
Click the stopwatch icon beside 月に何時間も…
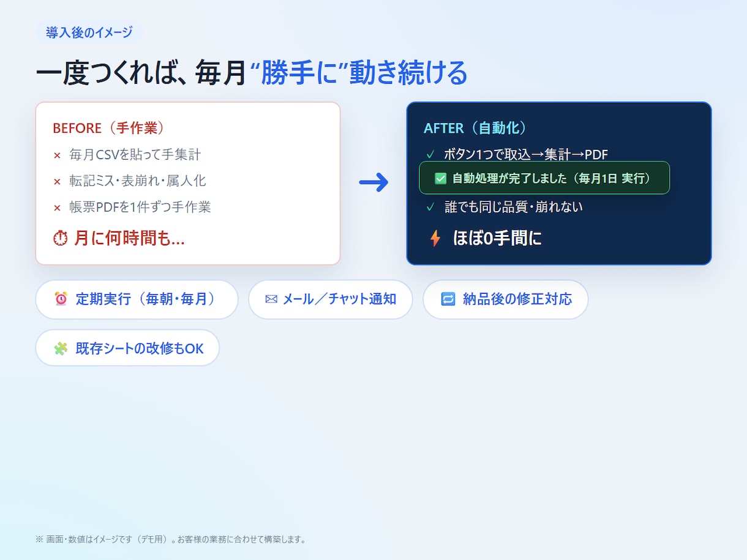click(x=61, y=238)
